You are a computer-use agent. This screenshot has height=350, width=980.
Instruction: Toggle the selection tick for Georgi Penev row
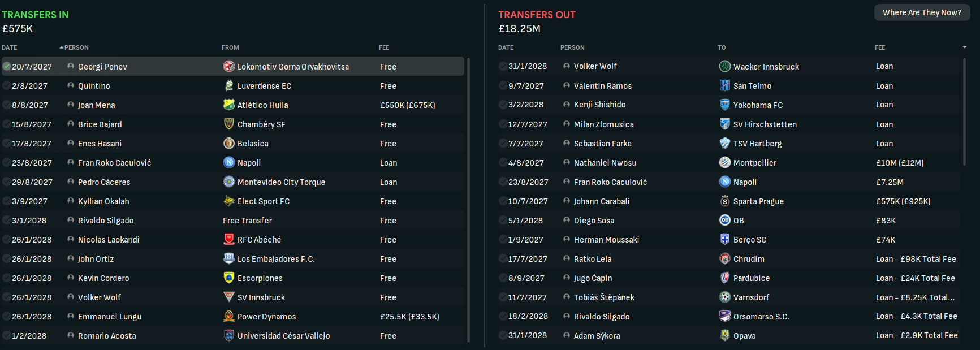click(x=7, y=67)
